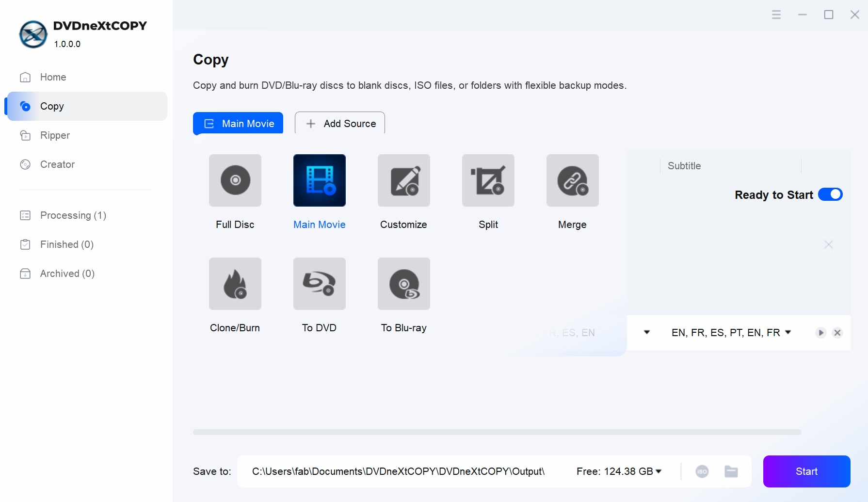Play preview of the title
868x502 pixels.
click(x=820, y=333)
